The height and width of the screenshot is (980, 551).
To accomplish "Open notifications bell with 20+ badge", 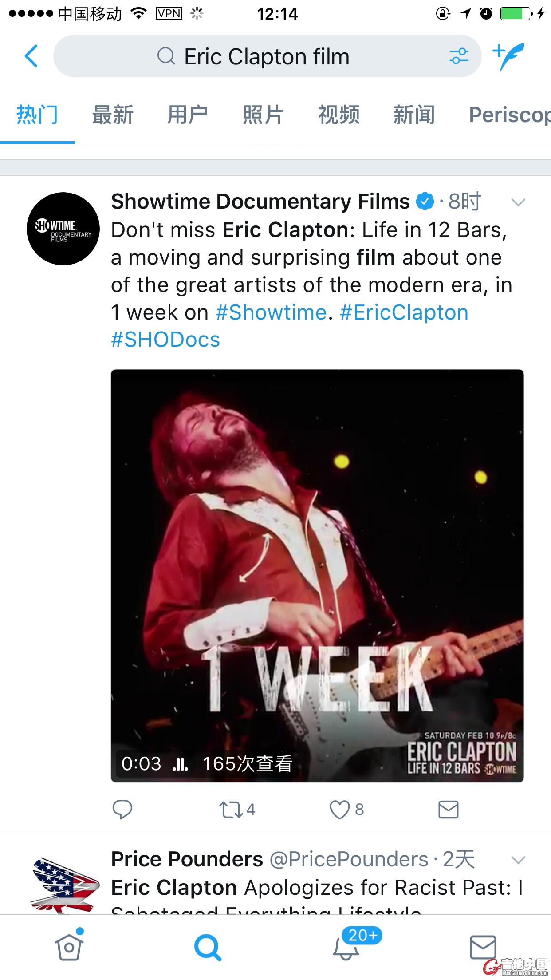I will [x=346, y=947].
